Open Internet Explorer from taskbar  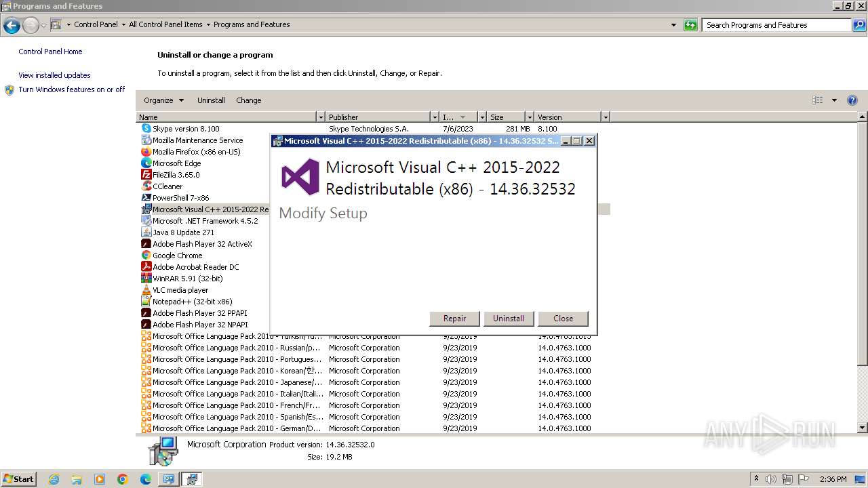click(x=54, y=479)
